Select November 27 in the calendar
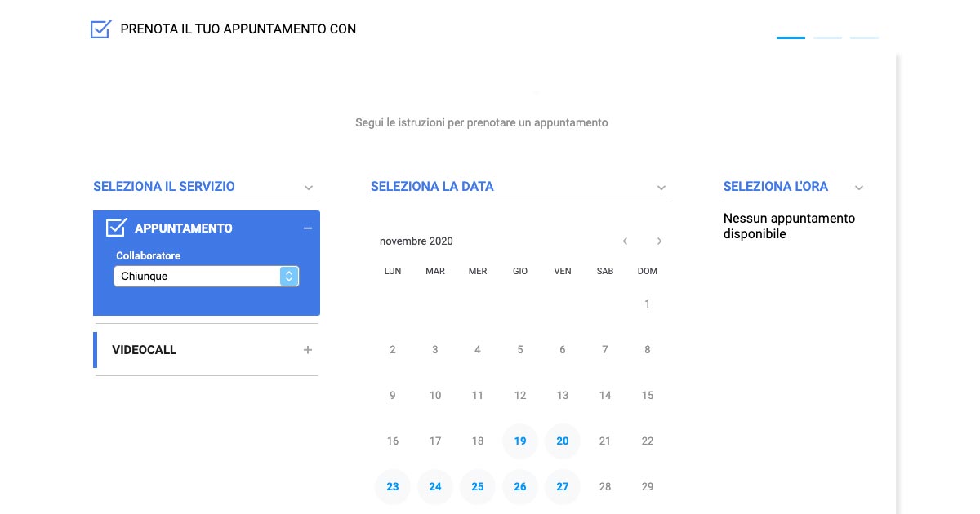980x514 pixels. 563,487
